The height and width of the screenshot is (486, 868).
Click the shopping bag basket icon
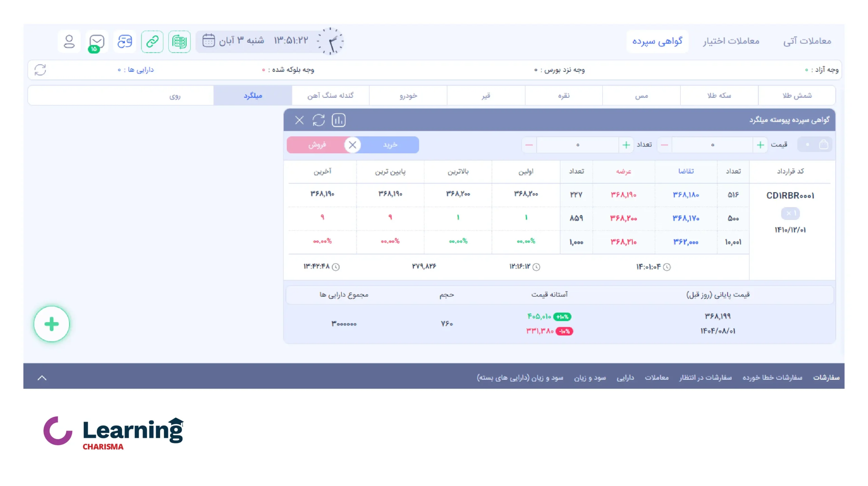823,145
